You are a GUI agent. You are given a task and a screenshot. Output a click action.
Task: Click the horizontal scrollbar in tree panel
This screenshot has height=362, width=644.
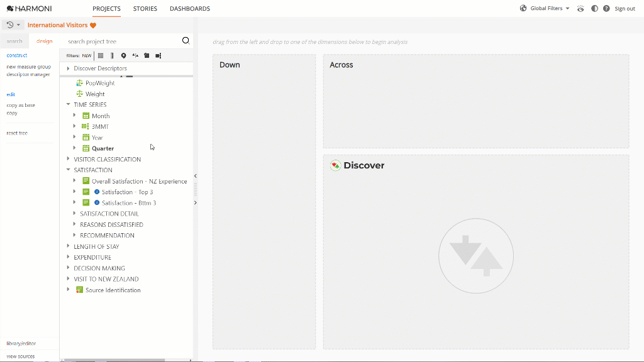(114, 360)
